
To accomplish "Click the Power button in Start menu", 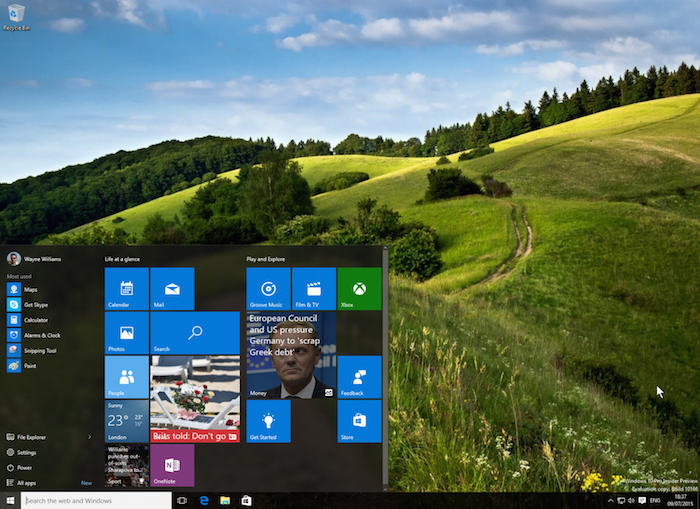I will pyautogui.click(x=24, y=467).
